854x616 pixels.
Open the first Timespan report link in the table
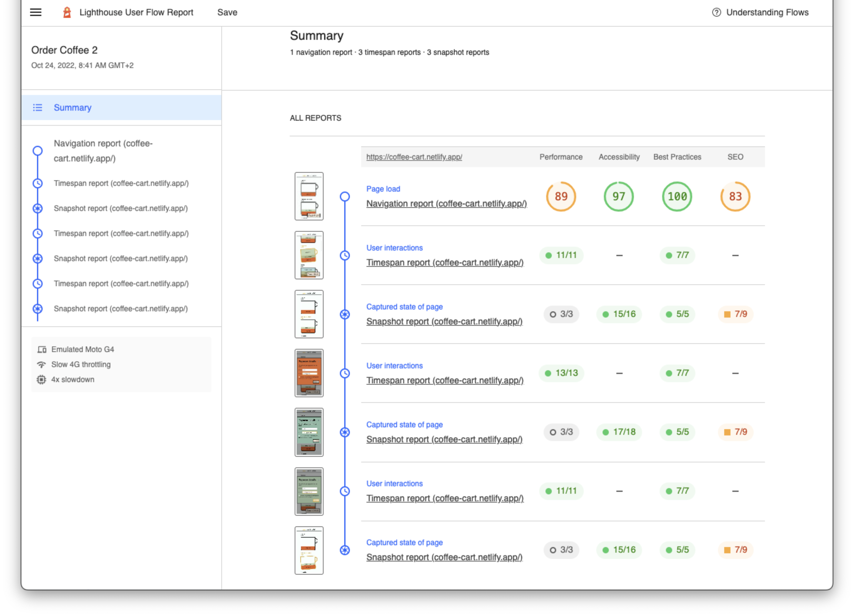445,263
